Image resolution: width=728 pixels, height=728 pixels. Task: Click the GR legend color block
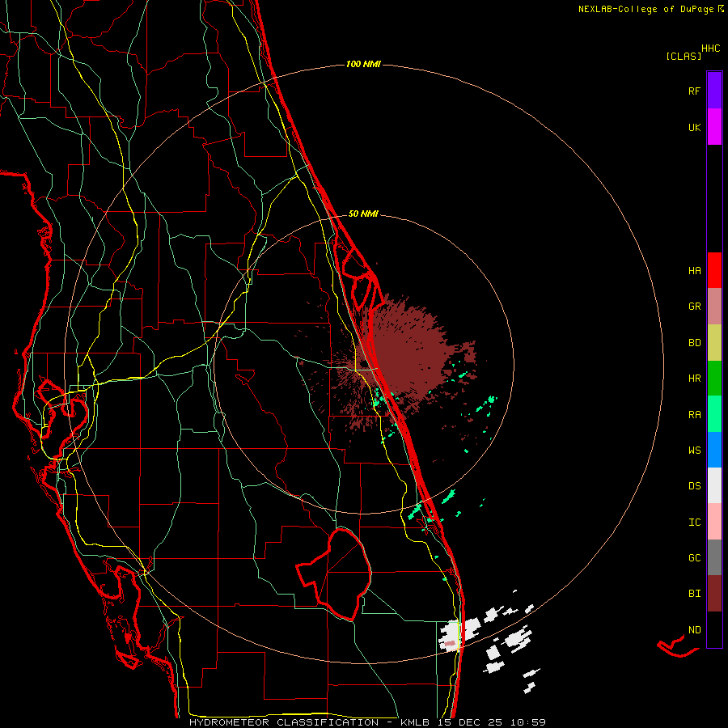[x=714, y=307]
